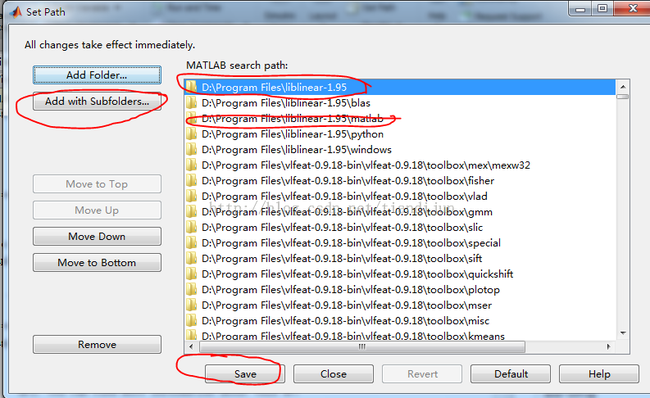Click folder icon of toolbox\misc row
This screenshot has width=650, height=398.
coord(192,320)
